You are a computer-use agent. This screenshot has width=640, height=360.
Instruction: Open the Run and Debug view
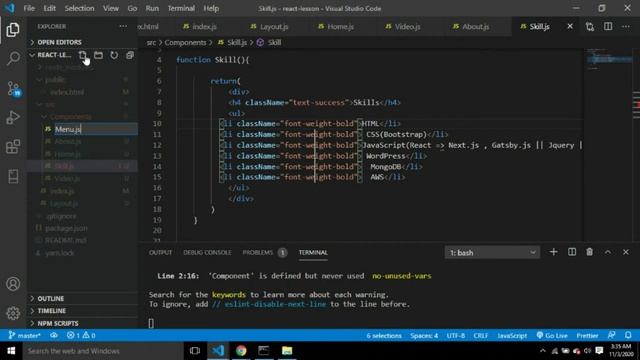pos(13,118)
